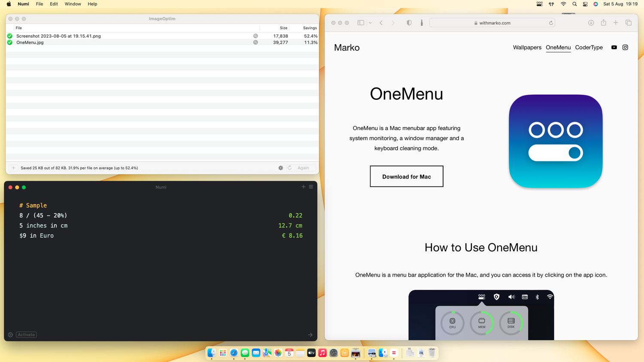
Task: Click the withmarko.com address bar
Action: click(x=492, y=22)
